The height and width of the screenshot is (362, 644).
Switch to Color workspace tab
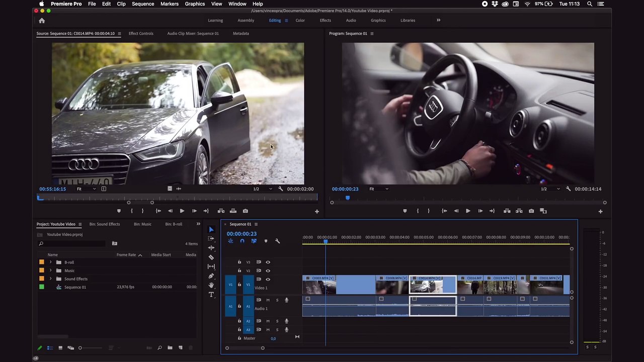click(300, 21)
